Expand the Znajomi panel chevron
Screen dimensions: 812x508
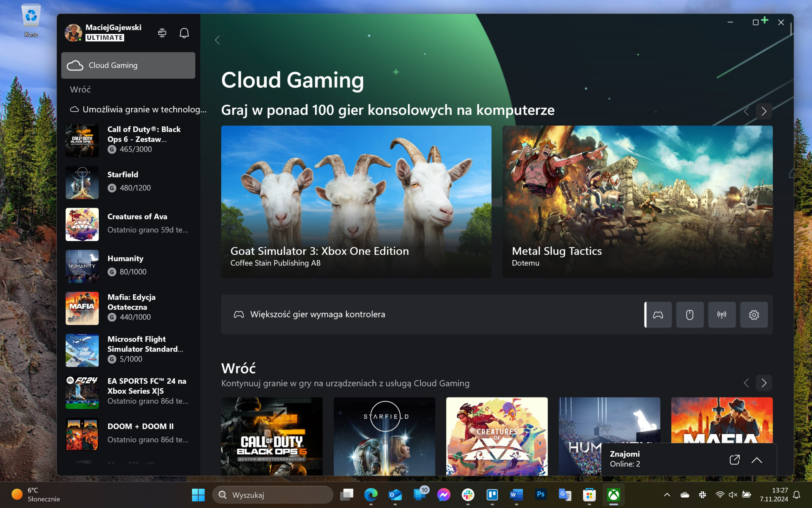coord(756,460)
